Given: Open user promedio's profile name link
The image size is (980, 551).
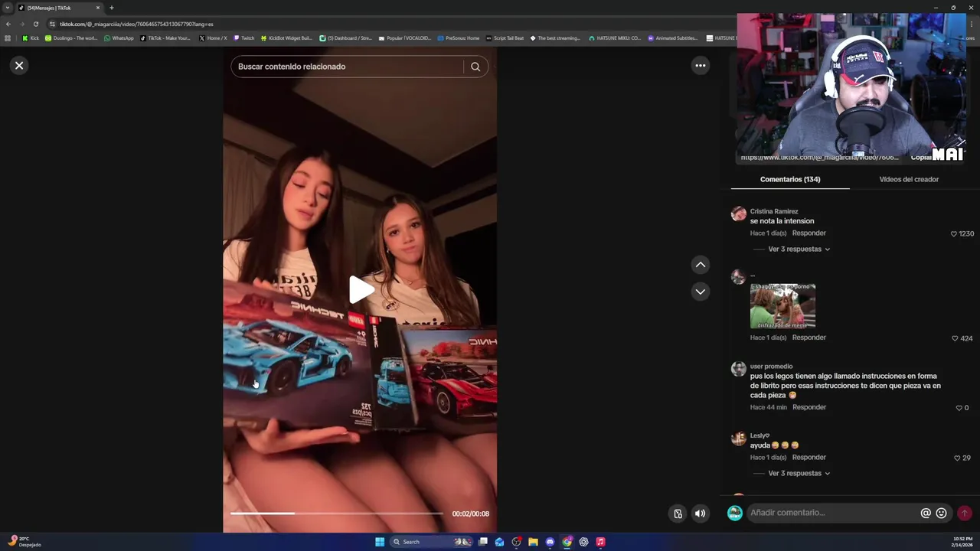Looking at the screenshot, I should click(x=771, y=367).
